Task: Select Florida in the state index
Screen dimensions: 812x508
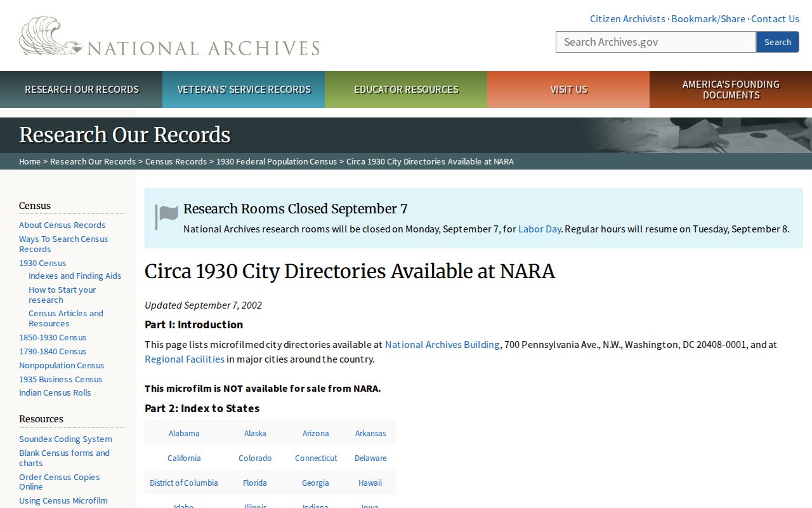Action: tap(255, 483)
